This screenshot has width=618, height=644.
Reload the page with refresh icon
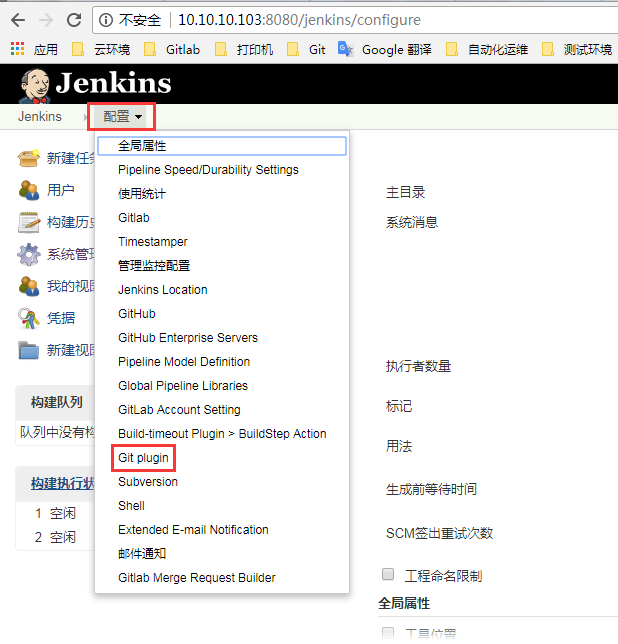74,20
